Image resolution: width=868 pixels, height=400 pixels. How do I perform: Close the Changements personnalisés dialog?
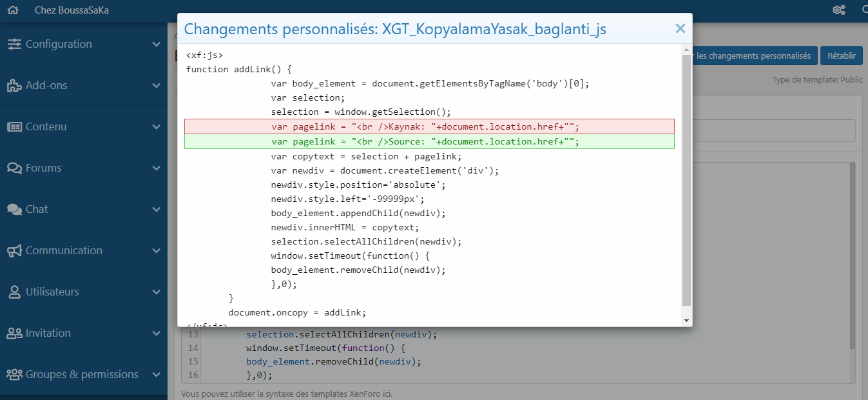point(680,28)
